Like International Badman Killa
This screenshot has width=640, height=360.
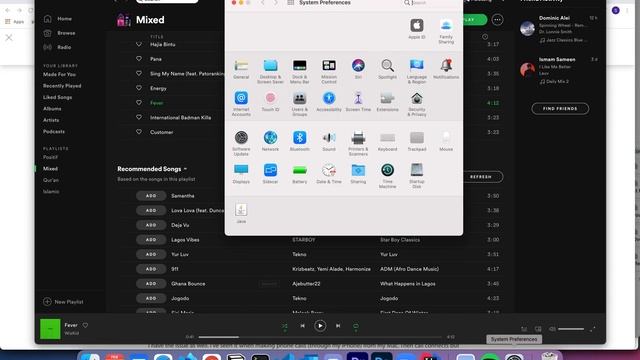pyautogui.click(x=139, y=118)
